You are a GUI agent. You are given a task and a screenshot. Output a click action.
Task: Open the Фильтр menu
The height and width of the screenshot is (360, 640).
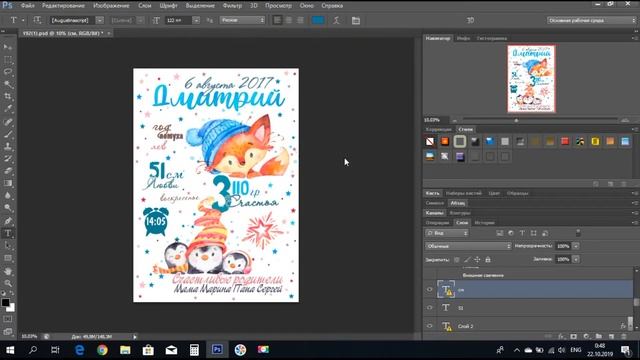click(x=232, y=6)
